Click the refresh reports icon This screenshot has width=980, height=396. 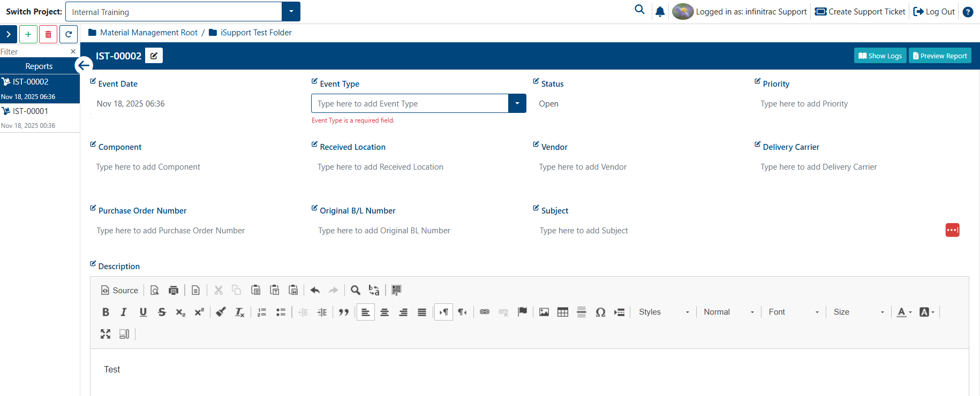69,34
